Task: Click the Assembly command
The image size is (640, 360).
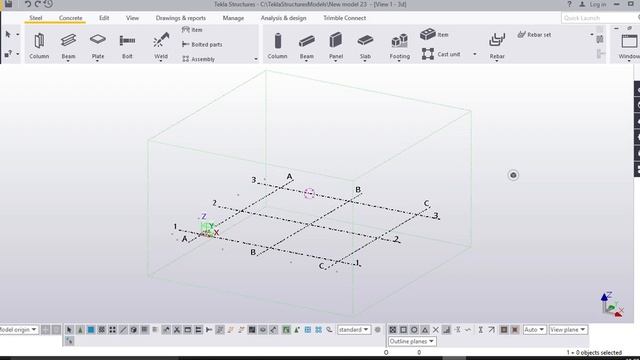Action: (x=198, y=59)
